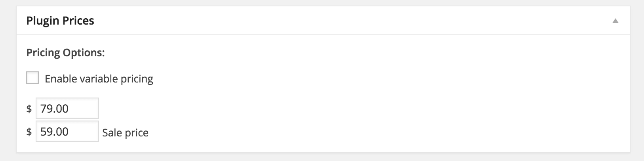The height and width of the screenshot is (161, 644).
Task: Click the gray page background below the panel
Action: point(317,157)
